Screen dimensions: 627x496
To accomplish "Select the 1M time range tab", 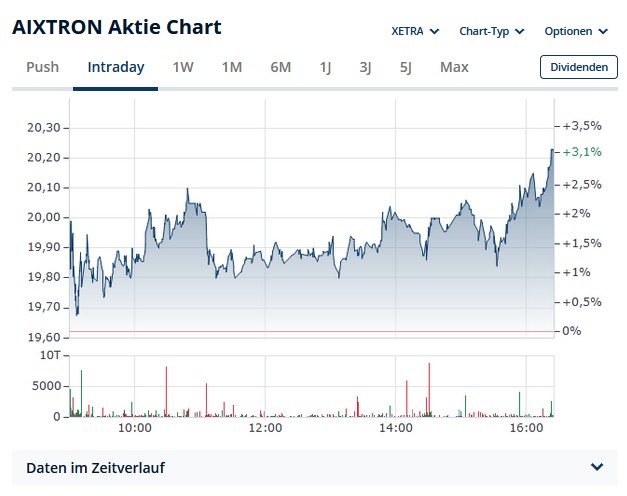I will pyautogui.click(x=232, y=67).
